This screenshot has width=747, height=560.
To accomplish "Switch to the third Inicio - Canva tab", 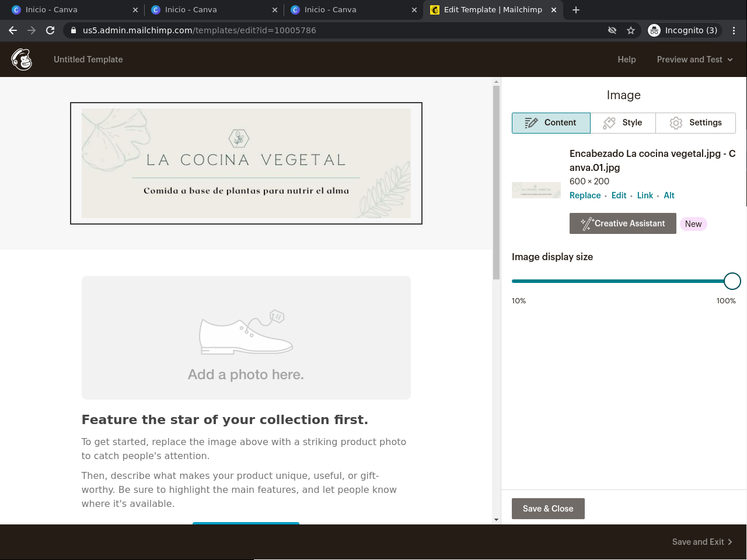I will 354,10.
